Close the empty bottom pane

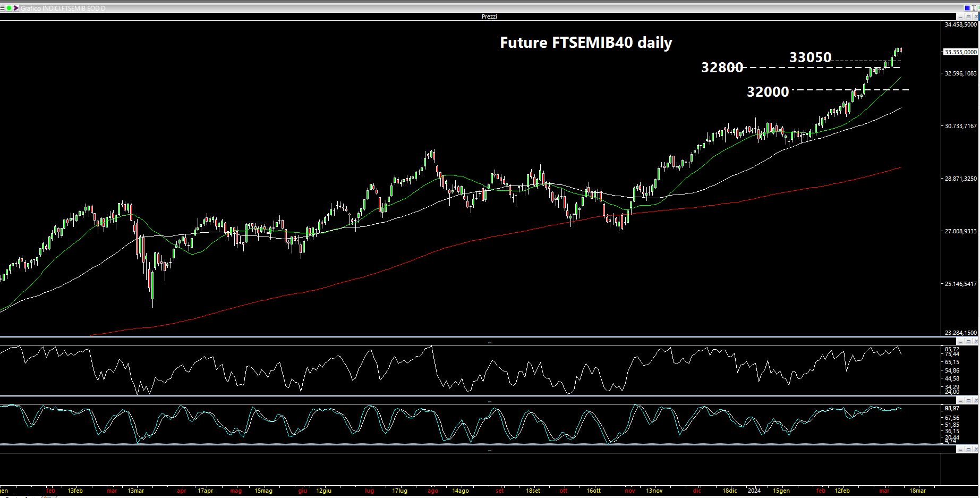(976, 449)
